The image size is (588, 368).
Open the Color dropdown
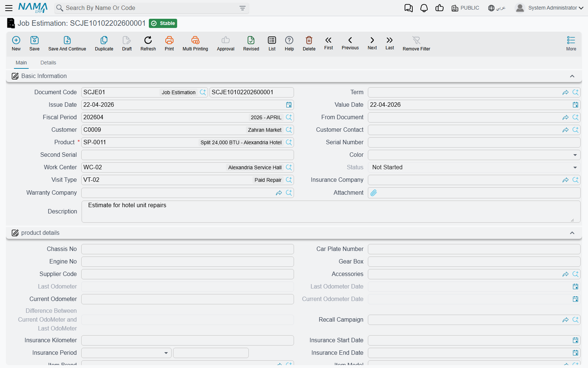(x=575, y=155)
